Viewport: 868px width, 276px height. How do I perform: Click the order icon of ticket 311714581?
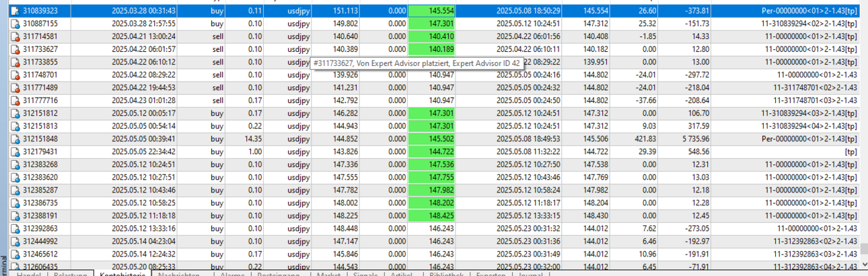tap(14, 37)
